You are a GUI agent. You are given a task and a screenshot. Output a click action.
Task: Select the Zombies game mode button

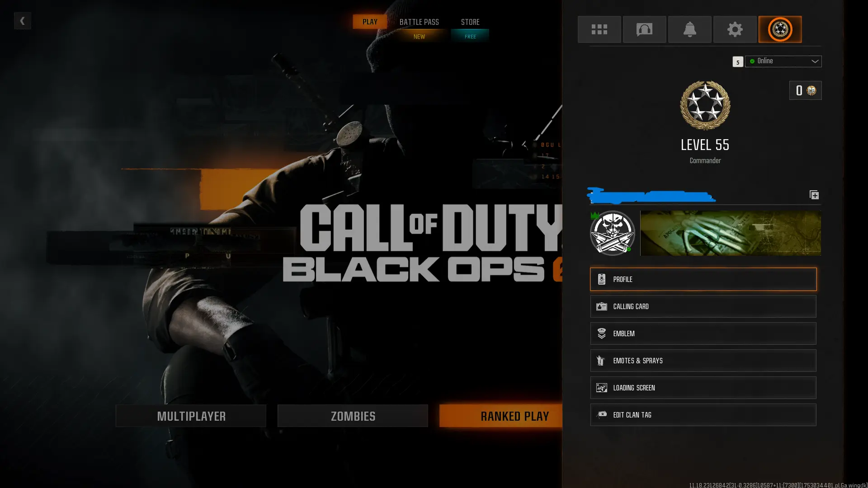(353, 416)
